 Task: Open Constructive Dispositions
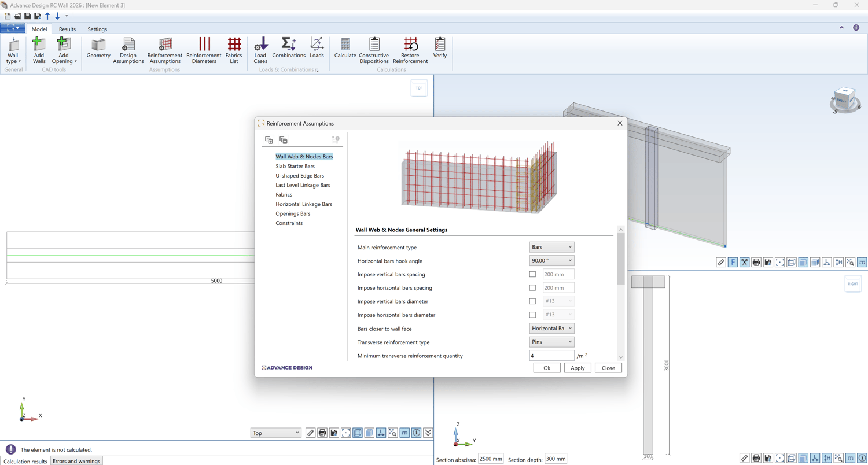(374, 51)
